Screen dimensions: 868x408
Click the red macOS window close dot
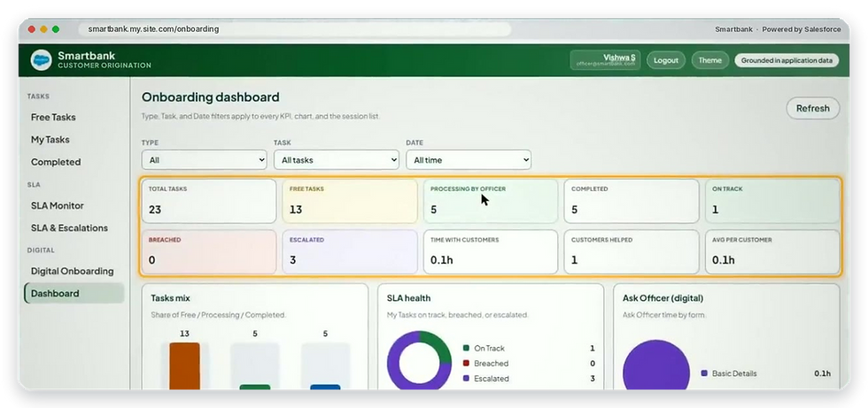pos(31,29)
